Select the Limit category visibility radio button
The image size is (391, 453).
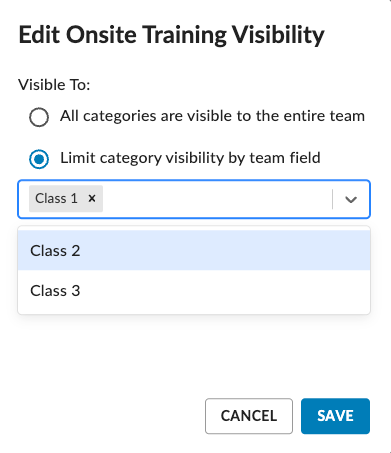[x=39, y=159]
